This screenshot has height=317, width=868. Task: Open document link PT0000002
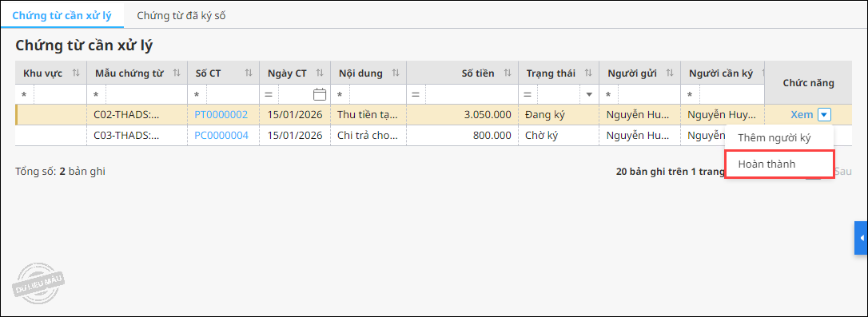pos(221,115)
